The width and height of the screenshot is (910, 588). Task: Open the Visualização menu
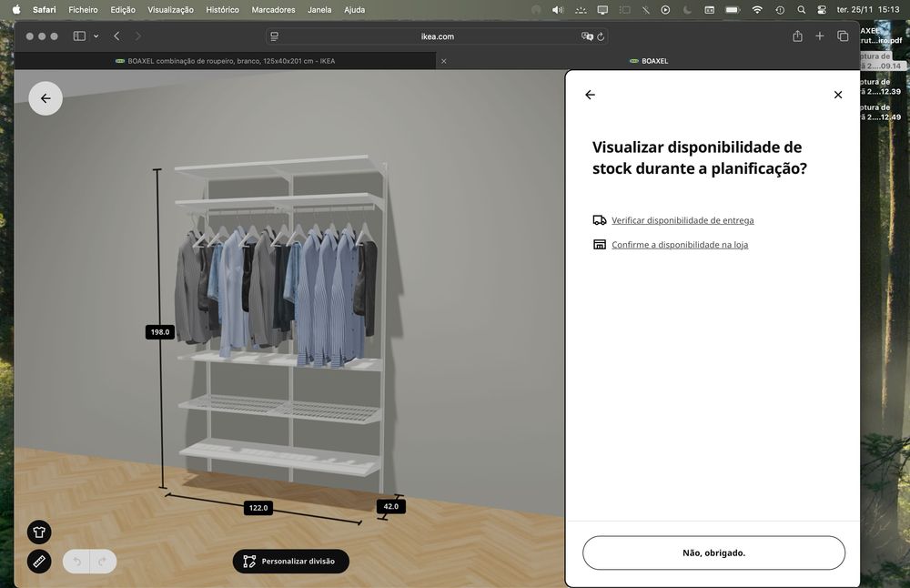pyautogui.click(x=171, y=9)
